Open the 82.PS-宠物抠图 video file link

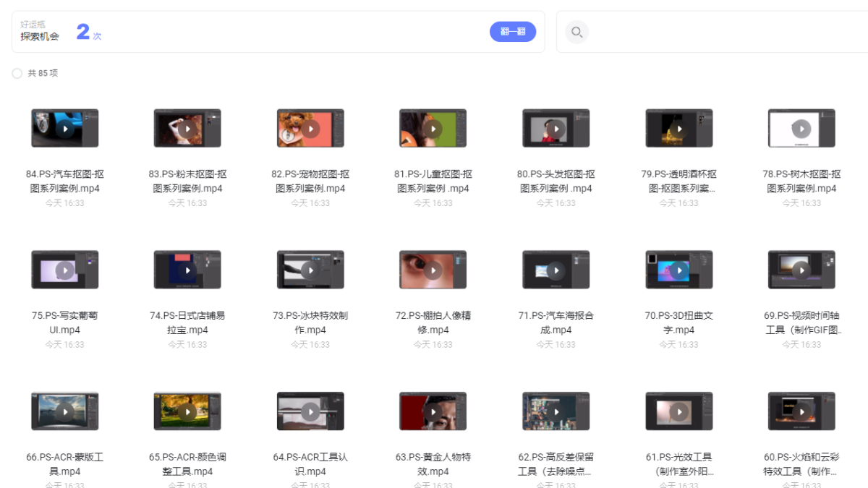tap(310, 181)
